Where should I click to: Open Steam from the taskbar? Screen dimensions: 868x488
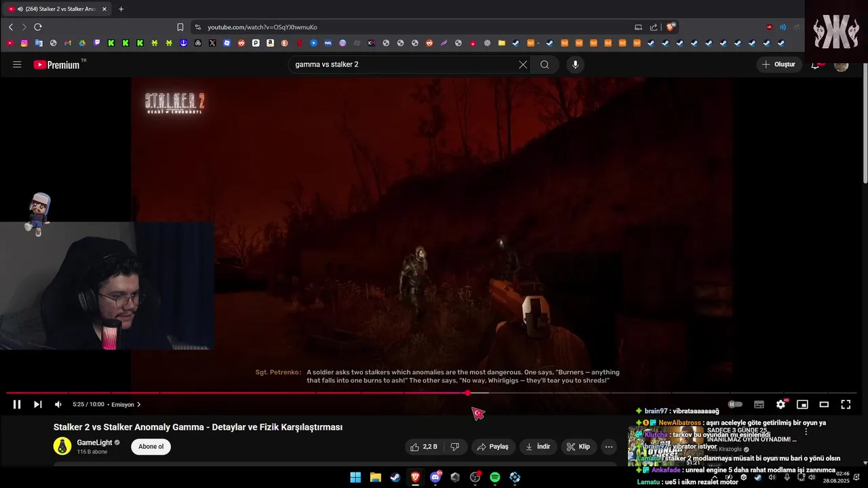tap(395, 477)
